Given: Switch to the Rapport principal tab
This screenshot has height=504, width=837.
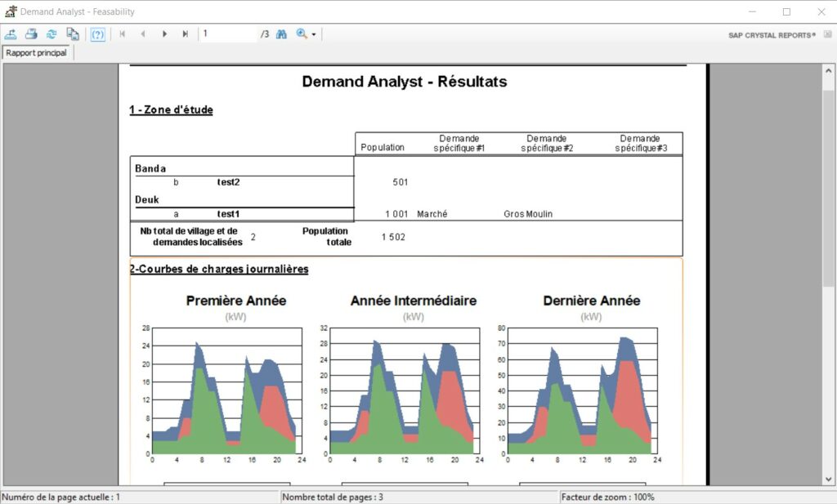Looking at the screenshot, I should (36, 51).
